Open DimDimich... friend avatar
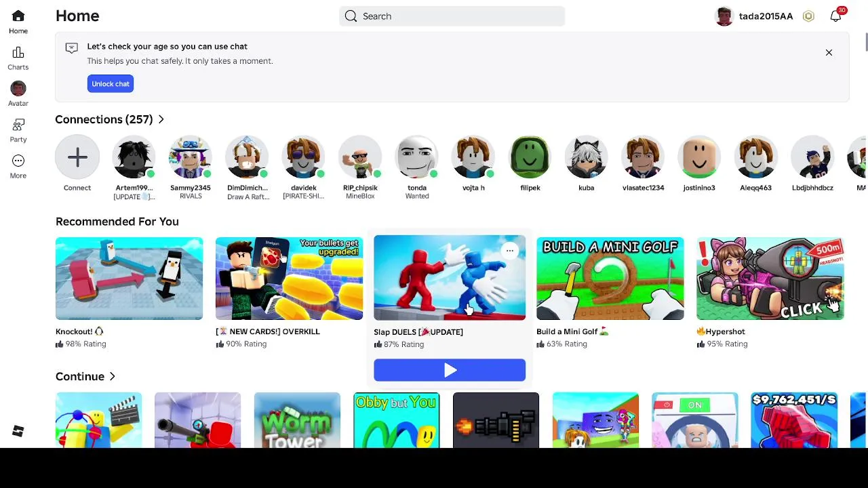The width and height of the screenshot is (868, 488). tap(247, 157)
